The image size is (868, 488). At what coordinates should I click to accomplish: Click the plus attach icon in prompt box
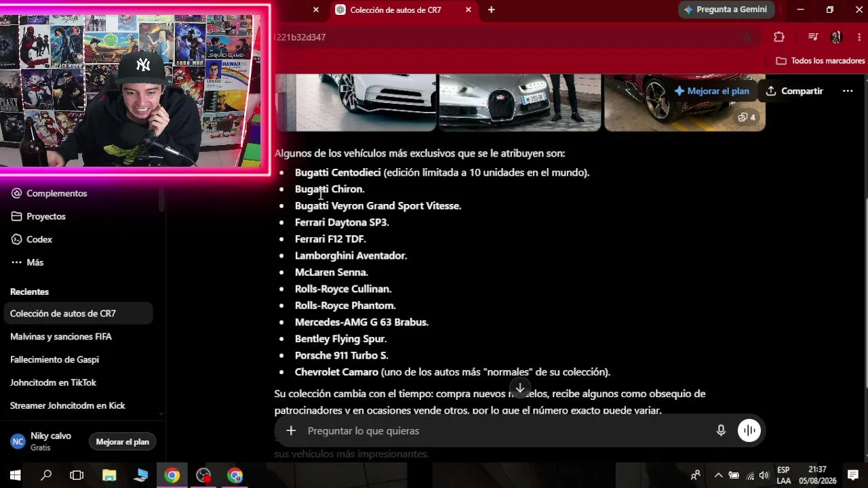point(291,431)
